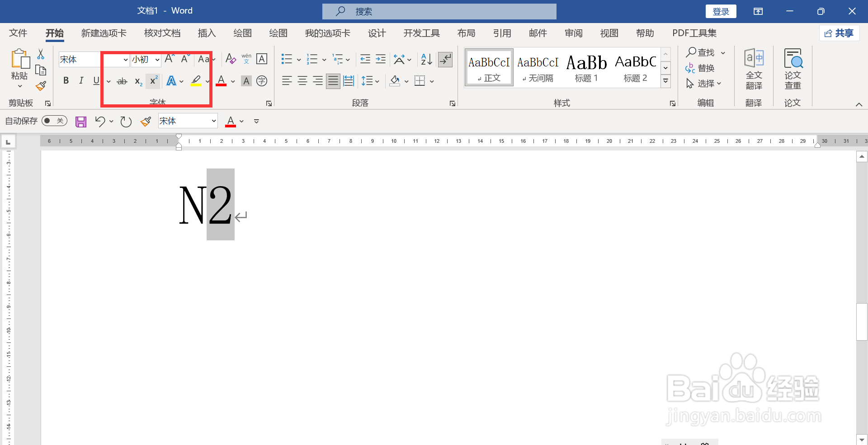Open the paper plagiarism check tool
The width and height of the screenshot is (868, 445).
click(793, 69)
